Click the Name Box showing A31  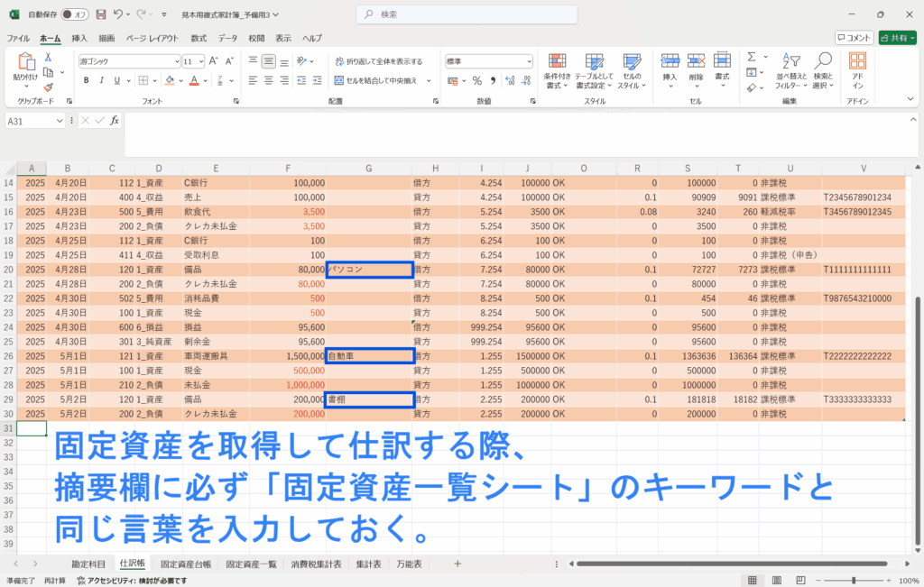click(30, 121)
